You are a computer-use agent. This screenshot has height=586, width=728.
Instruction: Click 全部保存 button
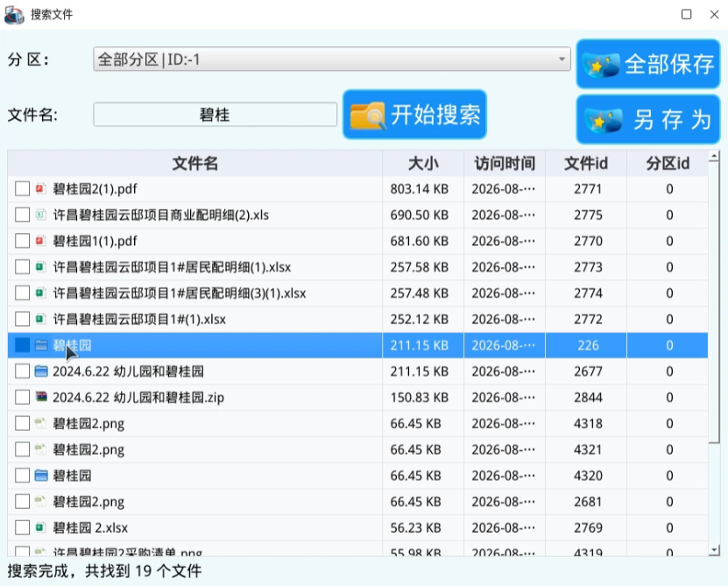click(x=648, y=64)
